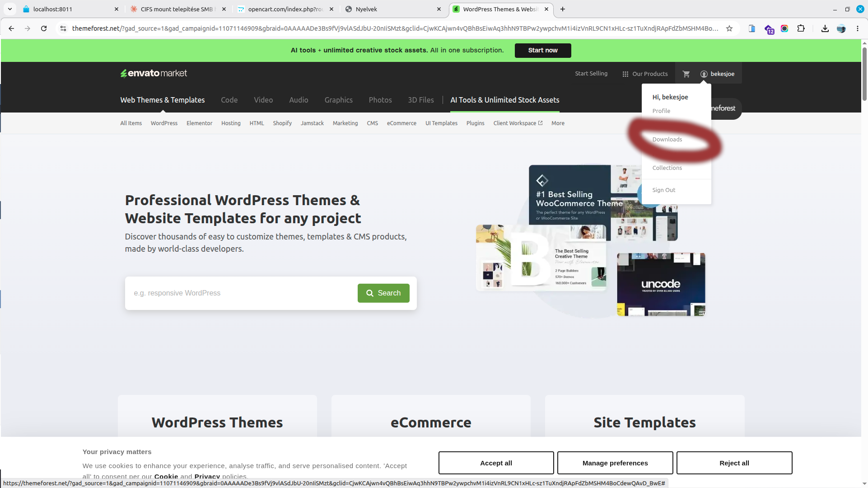Open the bekesjoe account menu
This screenshot has height=488, width=868.
[x=717, y=74]
